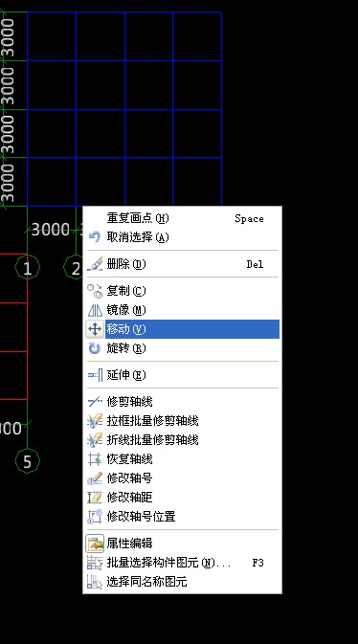Choose 重复画点 (H) menu entry

pos(182,218)
